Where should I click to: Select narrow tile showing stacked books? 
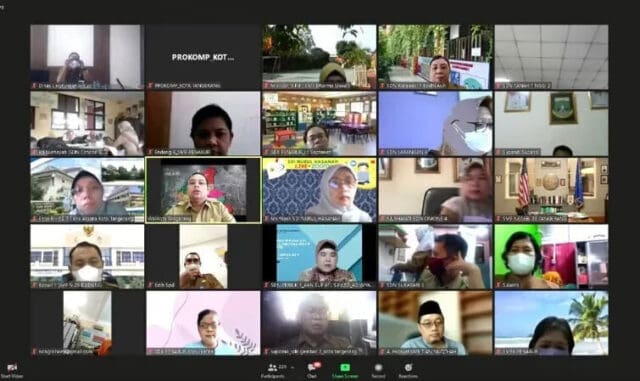(x=87, y=323)
